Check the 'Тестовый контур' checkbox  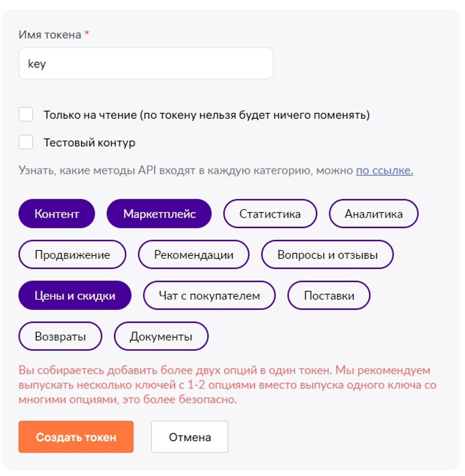pyautogui.click(x=26, y=142)
